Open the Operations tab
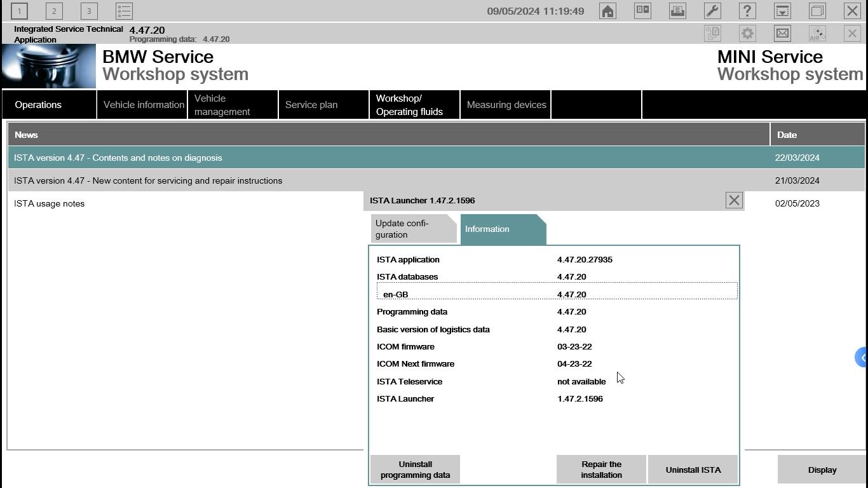This screenshot has height=488, width=868. point(49,105)
